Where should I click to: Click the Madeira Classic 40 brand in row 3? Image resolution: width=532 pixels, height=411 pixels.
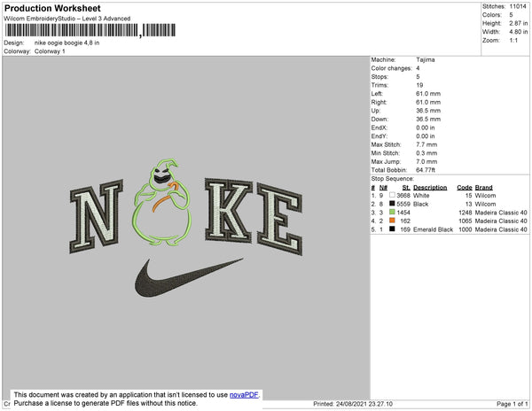click(501, 213)
